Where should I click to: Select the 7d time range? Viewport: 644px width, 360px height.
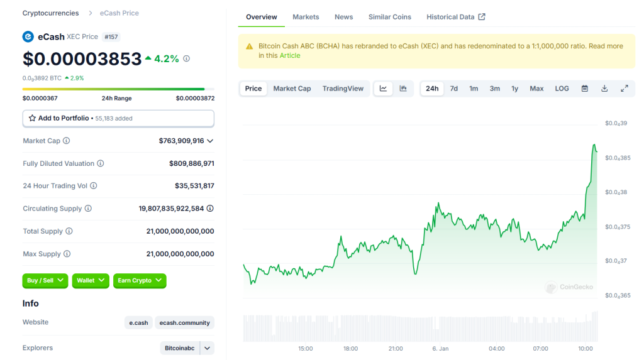tap(453, 89)
